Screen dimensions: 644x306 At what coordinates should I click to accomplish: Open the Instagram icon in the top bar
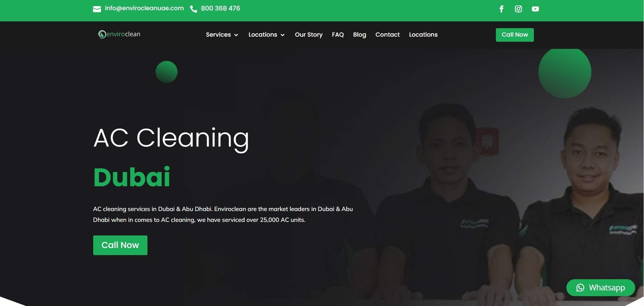[518, 9]
